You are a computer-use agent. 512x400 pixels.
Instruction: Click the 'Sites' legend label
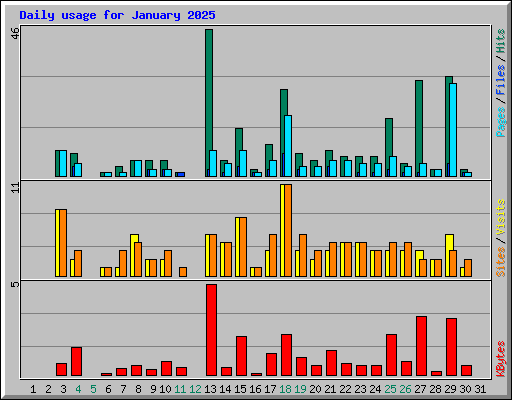pos(500,262)
